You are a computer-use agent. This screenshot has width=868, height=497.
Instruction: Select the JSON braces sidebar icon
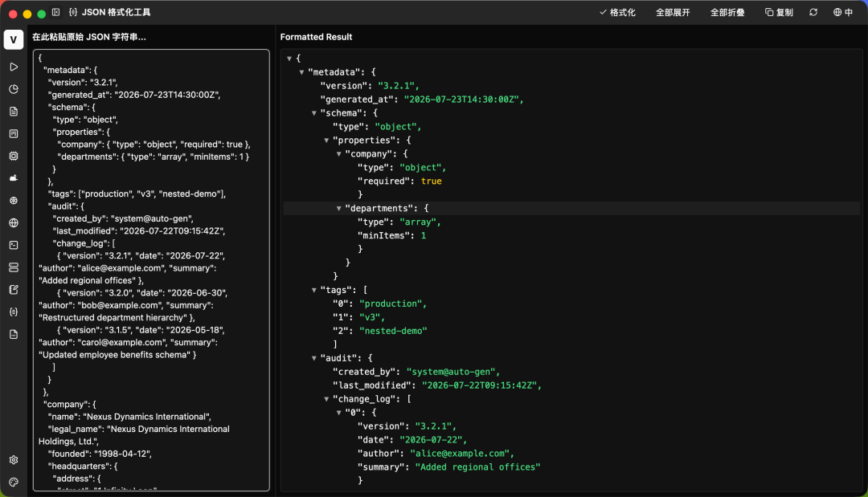click(x=14, y=312)
